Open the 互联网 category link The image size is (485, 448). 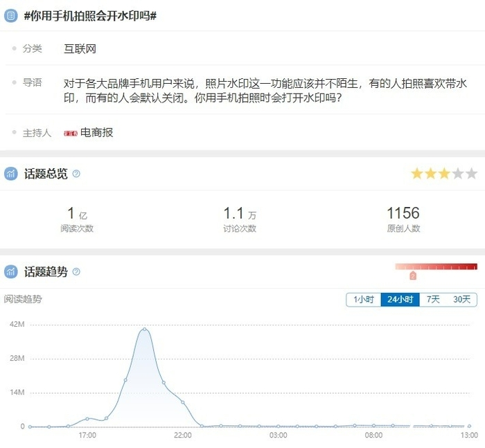80,48
